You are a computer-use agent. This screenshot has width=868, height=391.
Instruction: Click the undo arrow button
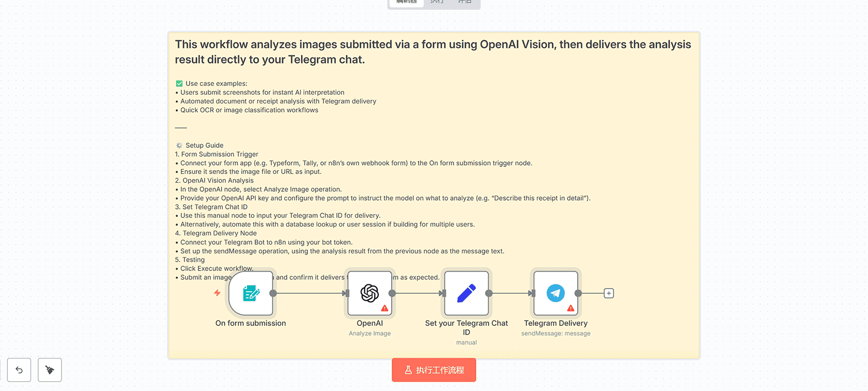tap(19, 370)
